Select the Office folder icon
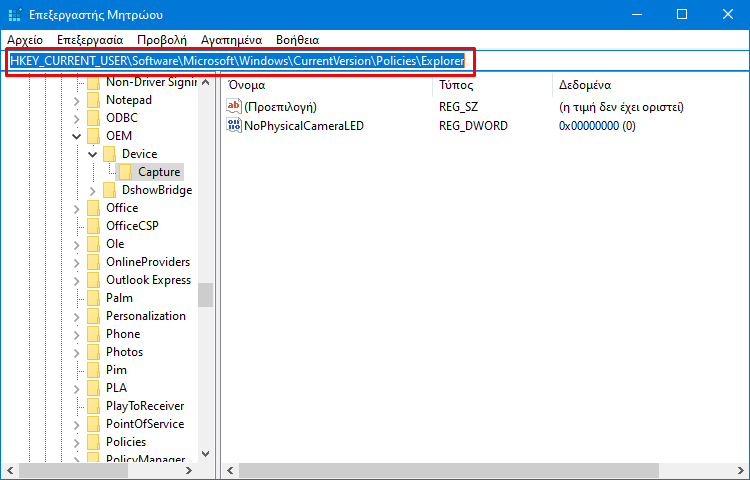 click(x=93, y=208)
